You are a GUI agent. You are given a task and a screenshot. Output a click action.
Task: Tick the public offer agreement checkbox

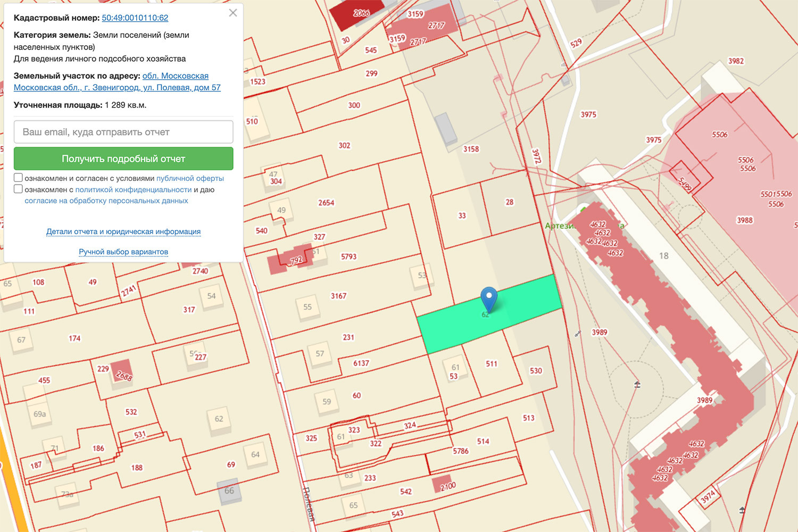pyautogui.click(x=18, y=178)
